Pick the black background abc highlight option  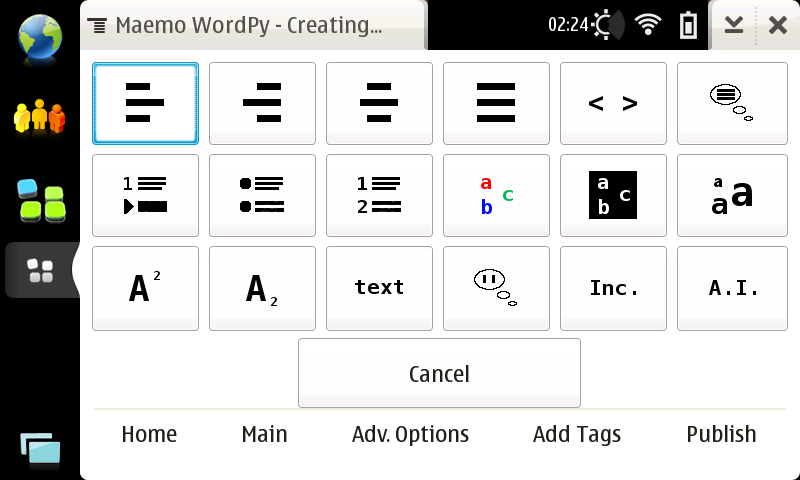coord(613,195)
